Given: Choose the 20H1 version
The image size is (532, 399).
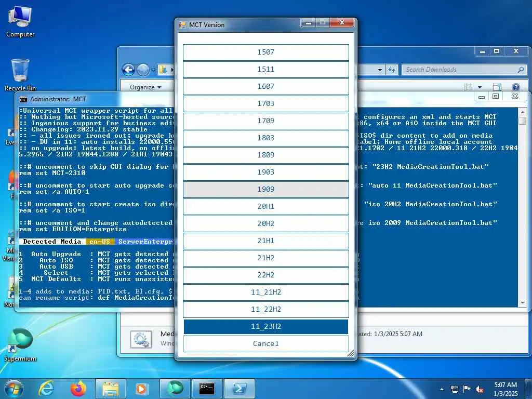Looking at the screenshot, I should [x=265, y=206].
